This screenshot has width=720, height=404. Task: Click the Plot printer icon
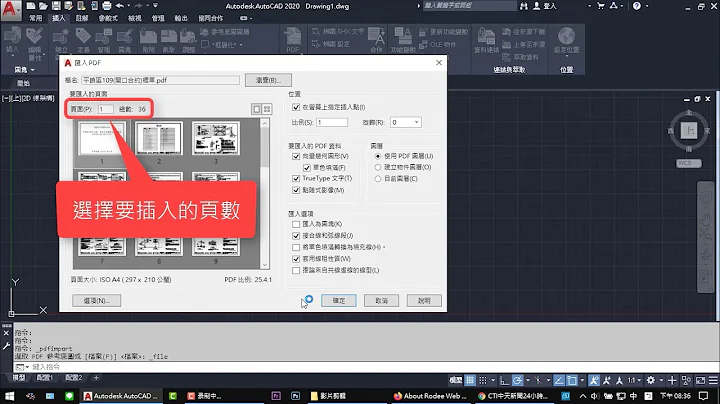tap(107, 6)
